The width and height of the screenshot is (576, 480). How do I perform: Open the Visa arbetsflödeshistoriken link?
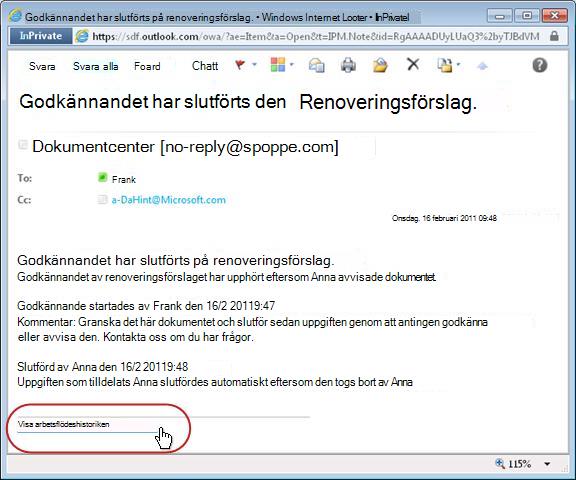(x=64, y=424)
